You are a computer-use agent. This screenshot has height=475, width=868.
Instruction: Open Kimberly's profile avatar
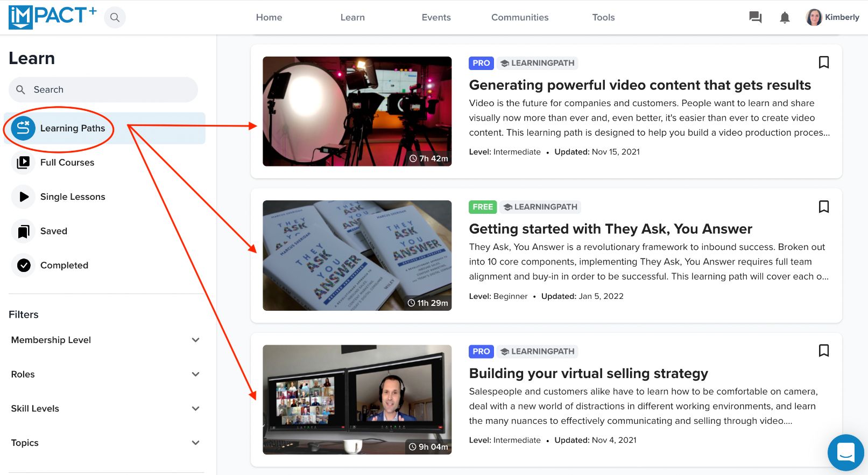click(x=814, y=17)
